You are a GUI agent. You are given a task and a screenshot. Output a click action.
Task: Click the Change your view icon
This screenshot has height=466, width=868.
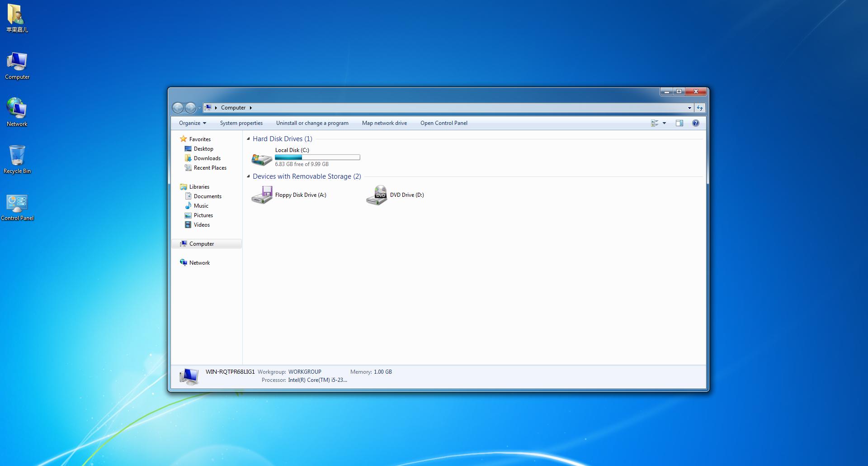[654, 123]
